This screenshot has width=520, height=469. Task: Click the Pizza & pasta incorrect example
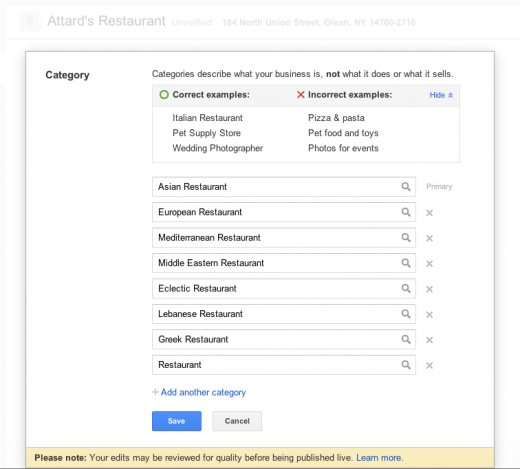[336, 118]
